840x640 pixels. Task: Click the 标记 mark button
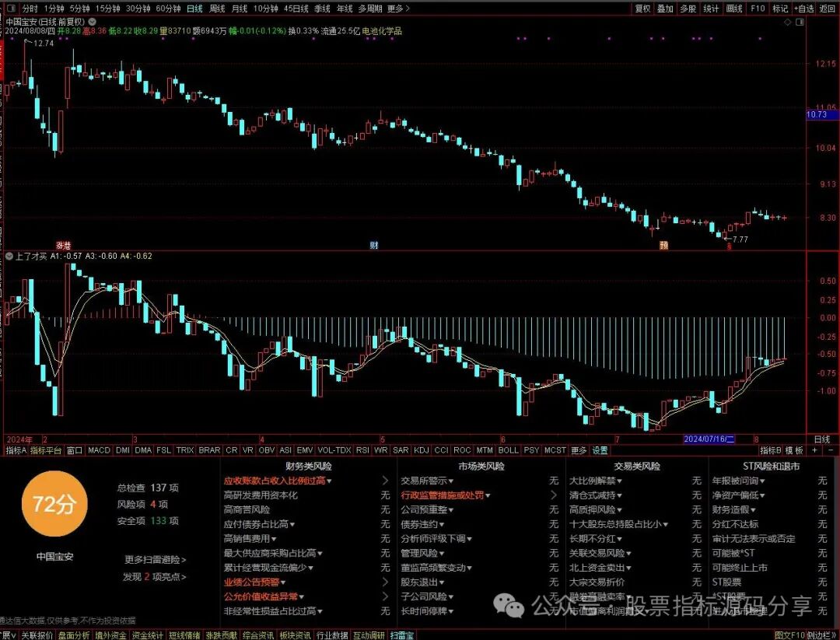780,9
